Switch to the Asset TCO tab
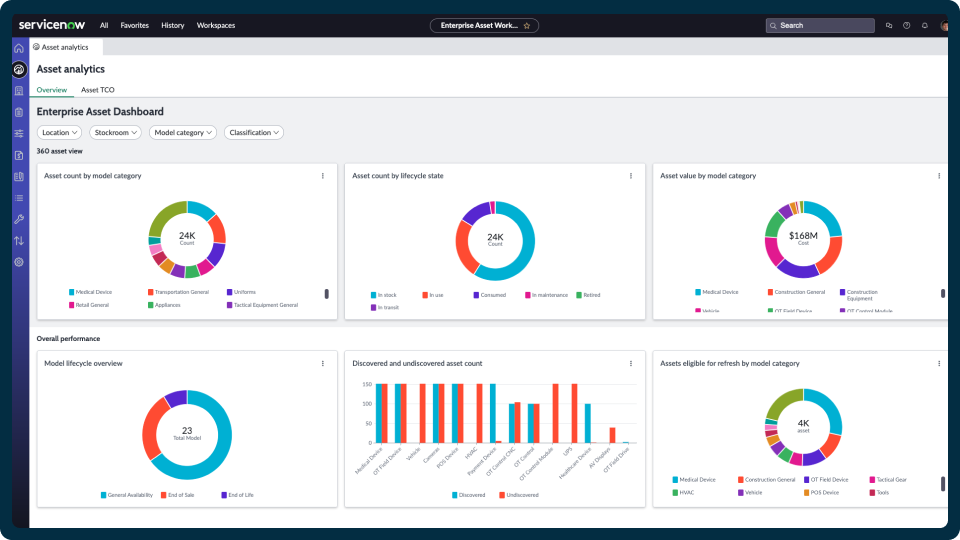Image resolution: width=960 pixels, height=540 pixels. [x=98, y=90]
